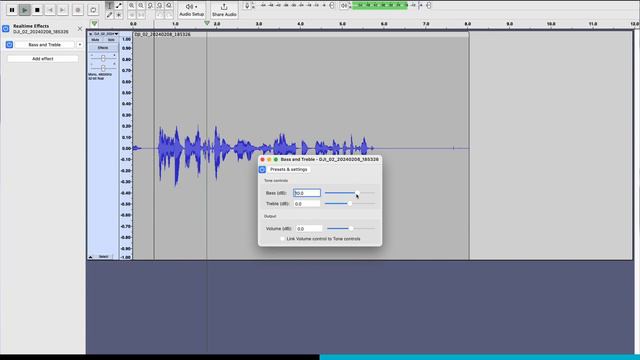
Task: Open the Audio Setup menu
Action: (191, 10)
